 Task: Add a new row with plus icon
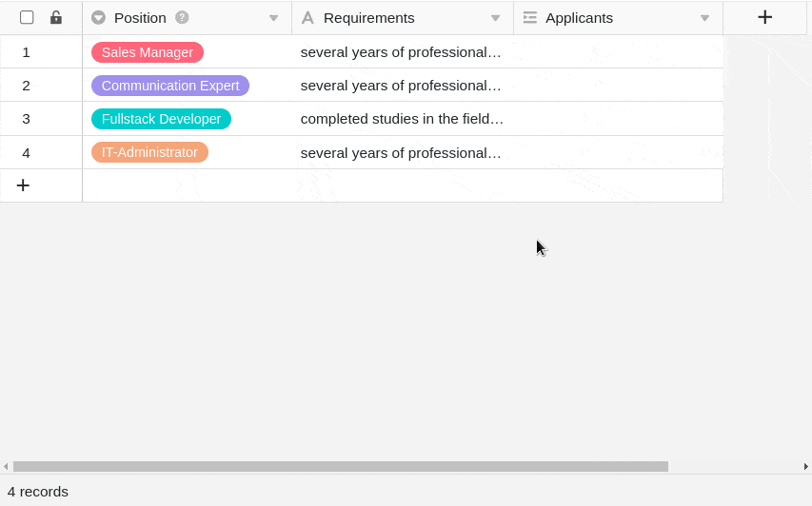coord(23,185)
